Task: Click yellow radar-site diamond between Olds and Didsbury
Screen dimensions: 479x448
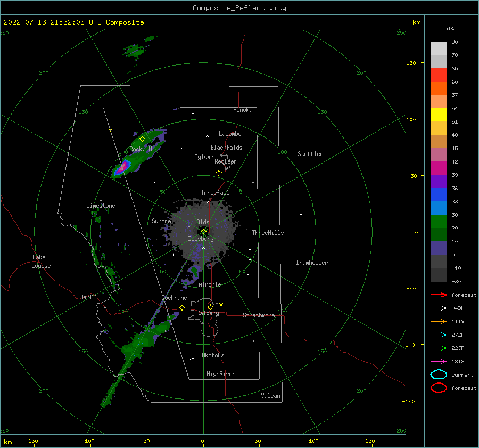Action: (203, 232)
